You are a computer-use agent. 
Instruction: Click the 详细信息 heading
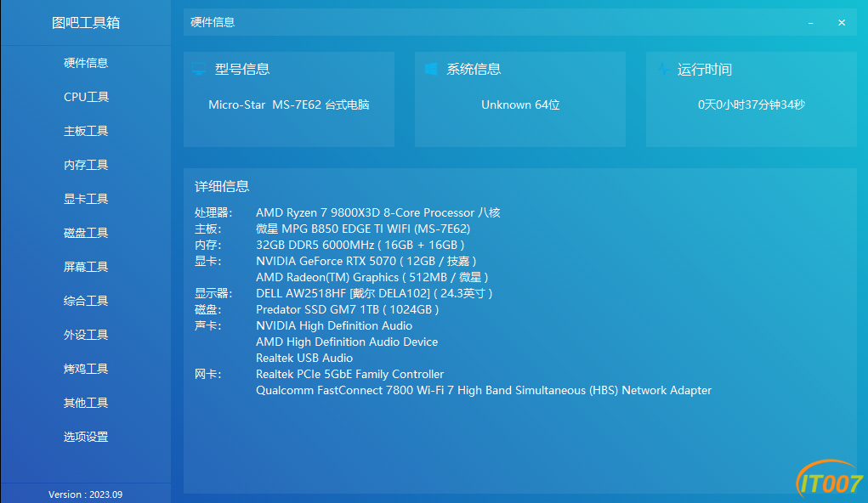coord(222,186)
